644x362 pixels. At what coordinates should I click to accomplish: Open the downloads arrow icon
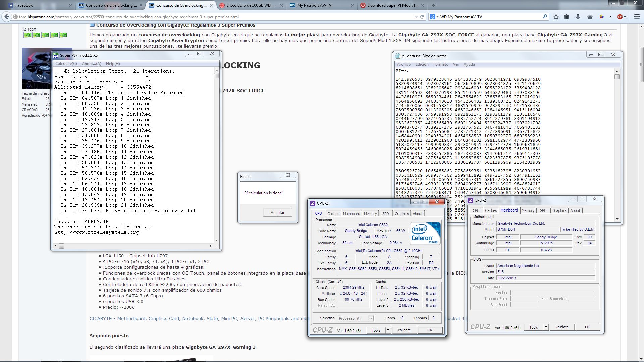578,17
